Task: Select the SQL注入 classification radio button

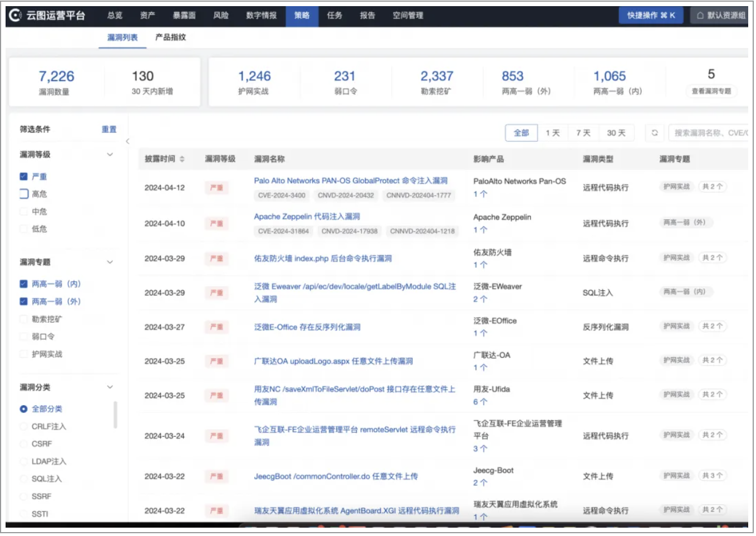Action: coord(23,479)
